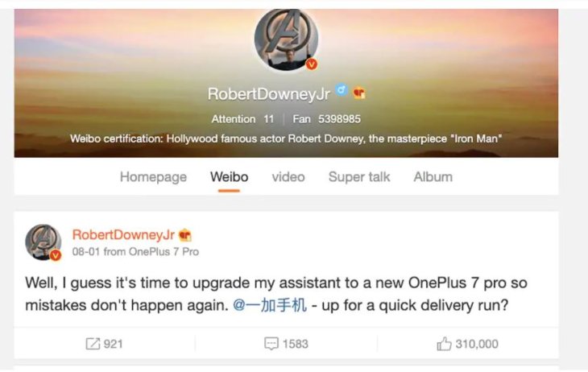Open the @一加手机 mention link
588x372 pixels.
point(270,305)
